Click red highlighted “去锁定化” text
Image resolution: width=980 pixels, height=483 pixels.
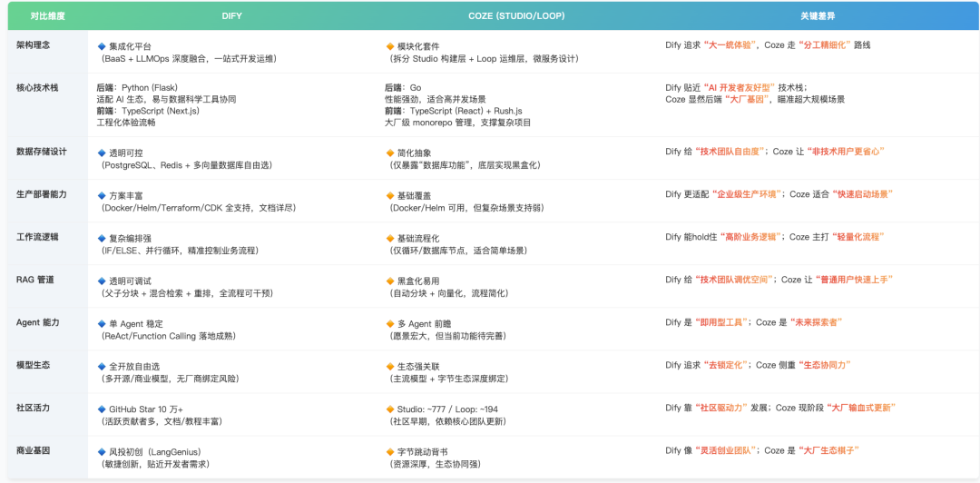[727, 365]
